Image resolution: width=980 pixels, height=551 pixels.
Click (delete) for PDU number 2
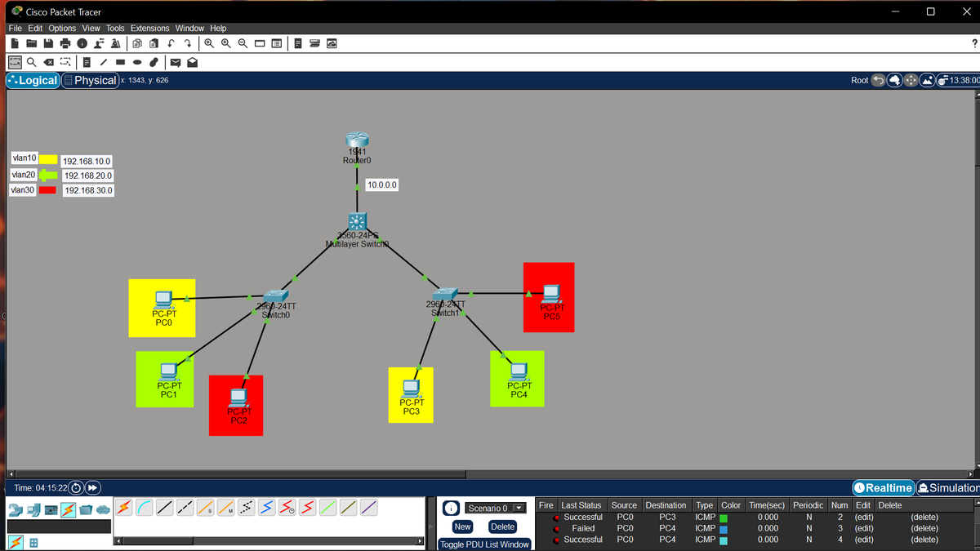(924, 517)
